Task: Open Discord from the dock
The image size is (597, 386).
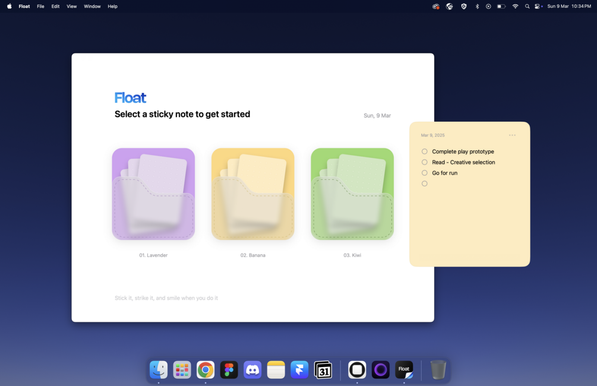Action: coord(252,370)
